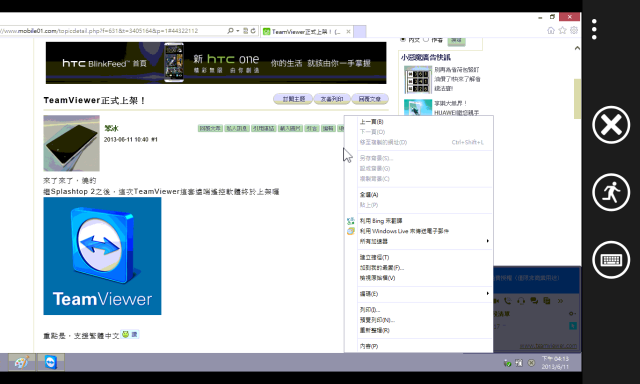Click the compatibility view icon in address bar
The height and width of the screenshot is (384, 640).
click(246, 31)
